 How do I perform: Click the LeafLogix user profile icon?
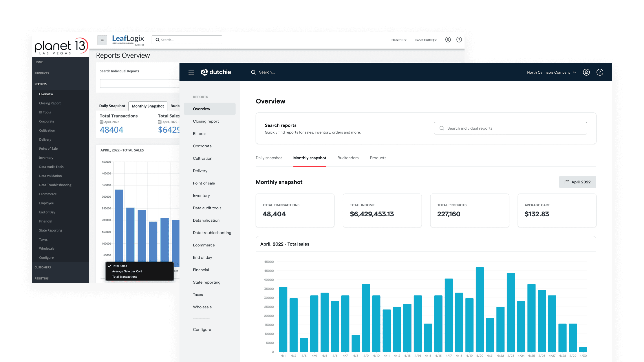pyautogui.click(x=448, y=40)
